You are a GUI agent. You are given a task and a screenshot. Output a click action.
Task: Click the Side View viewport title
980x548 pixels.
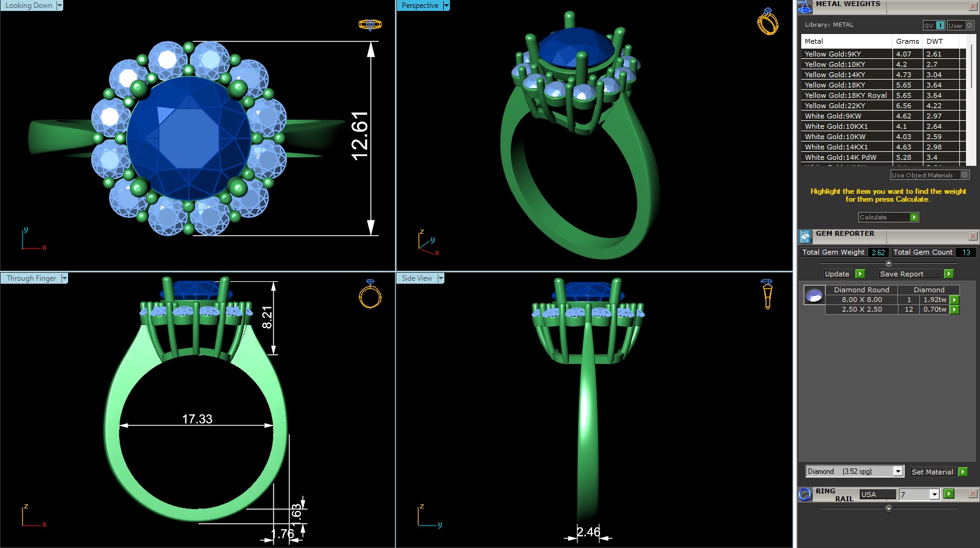click(x=416, y=278)
